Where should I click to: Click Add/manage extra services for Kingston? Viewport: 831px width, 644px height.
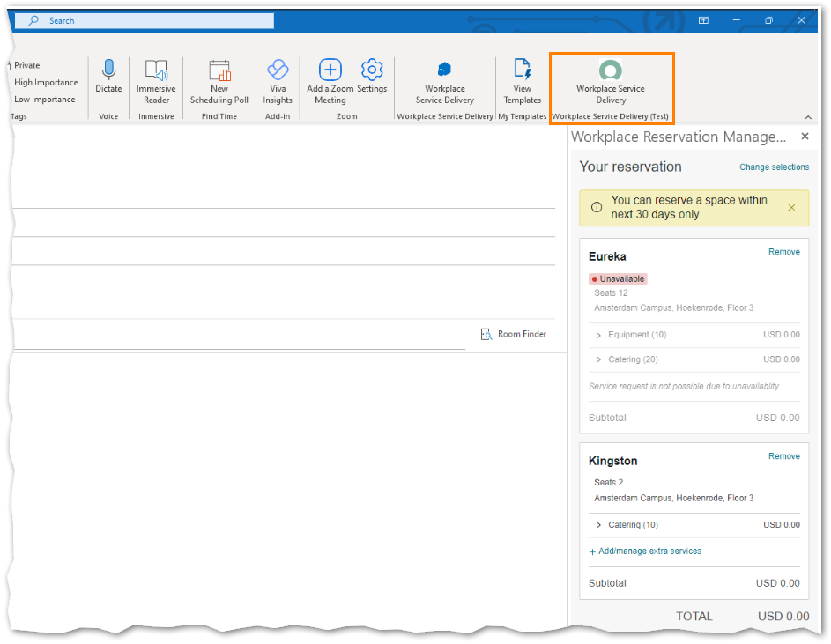(649, 551)
